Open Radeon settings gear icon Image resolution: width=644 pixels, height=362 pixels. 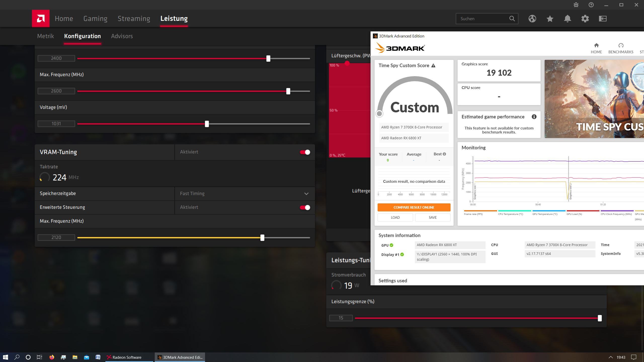pyautogui.click(x=585, y=19)
